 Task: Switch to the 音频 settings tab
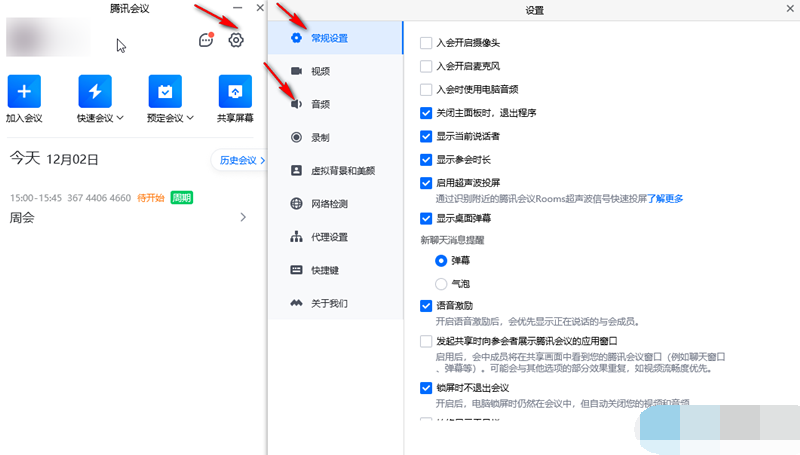(320, 104)
